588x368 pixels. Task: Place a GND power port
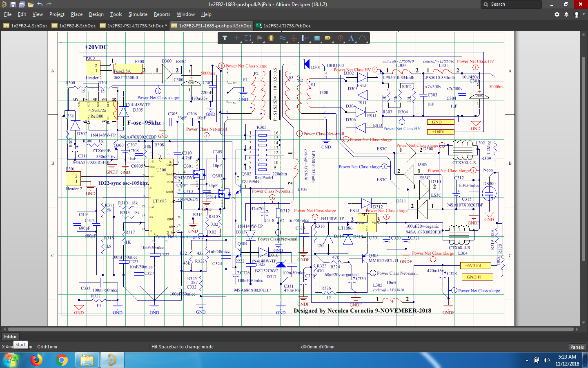pyautogui.click(x=294, y=38)
